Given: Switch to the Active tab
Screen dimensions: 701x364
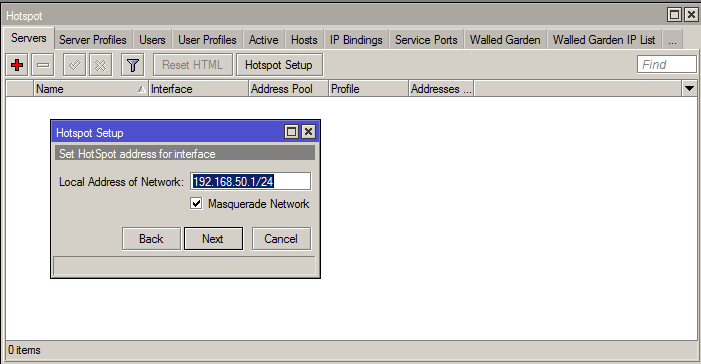Looking at the screenshot, I should 264,40.
